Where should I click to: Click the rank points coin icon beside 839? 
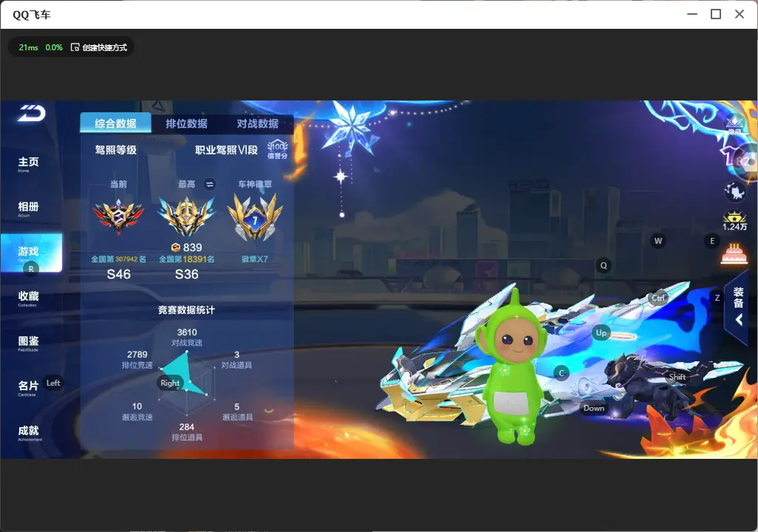click(176, 248)
